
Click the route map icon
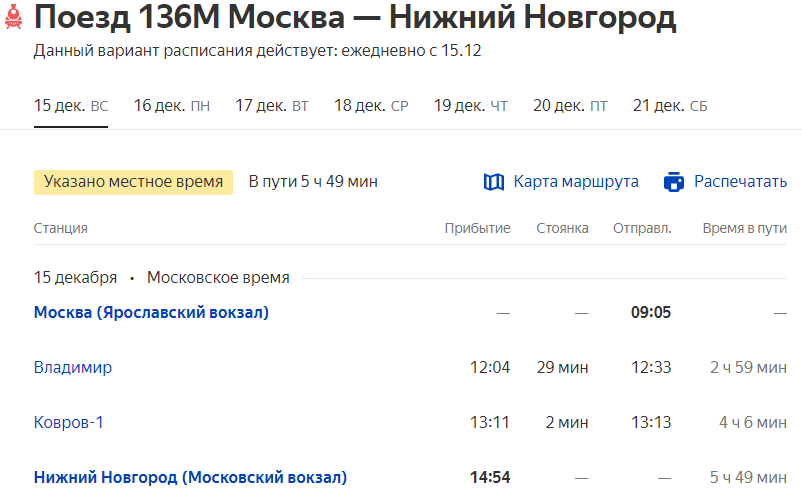(494, 182)
